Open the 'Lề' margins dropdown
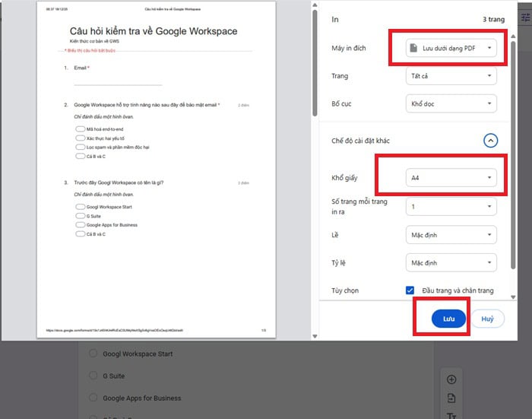This screenshot has width=532, height=419. click(x=451, y=235)
